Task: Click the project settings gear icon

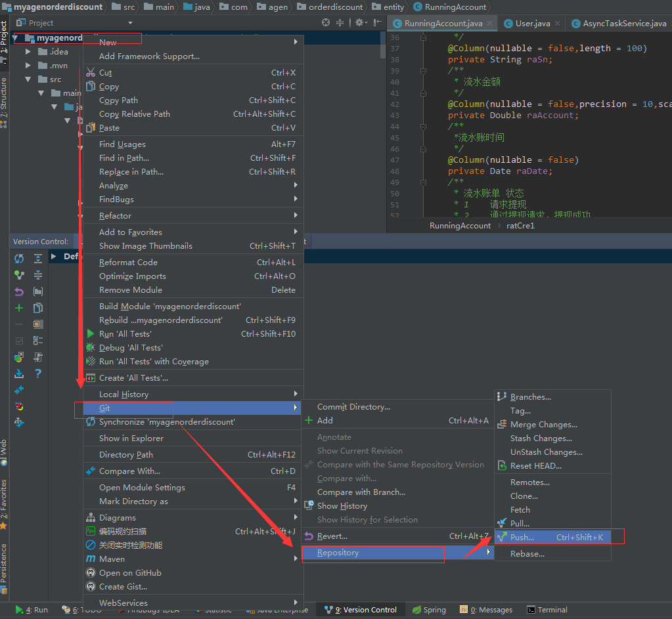Action: click(361, 23)
